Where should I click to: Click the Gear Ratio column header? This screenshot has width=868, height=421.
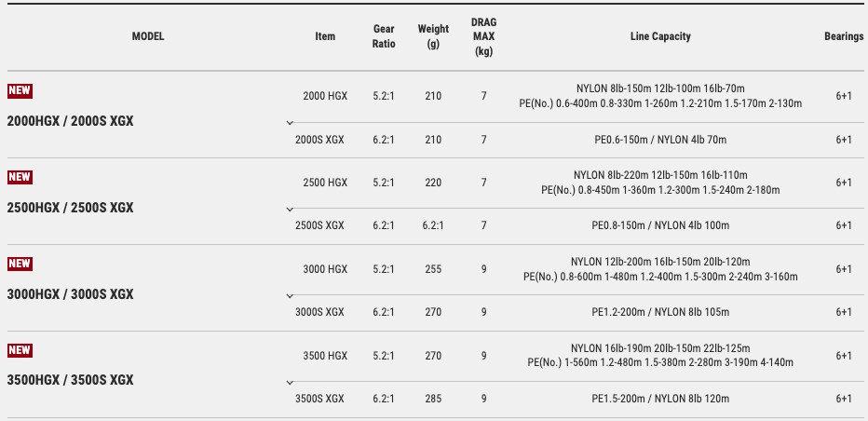pos(384,36)
